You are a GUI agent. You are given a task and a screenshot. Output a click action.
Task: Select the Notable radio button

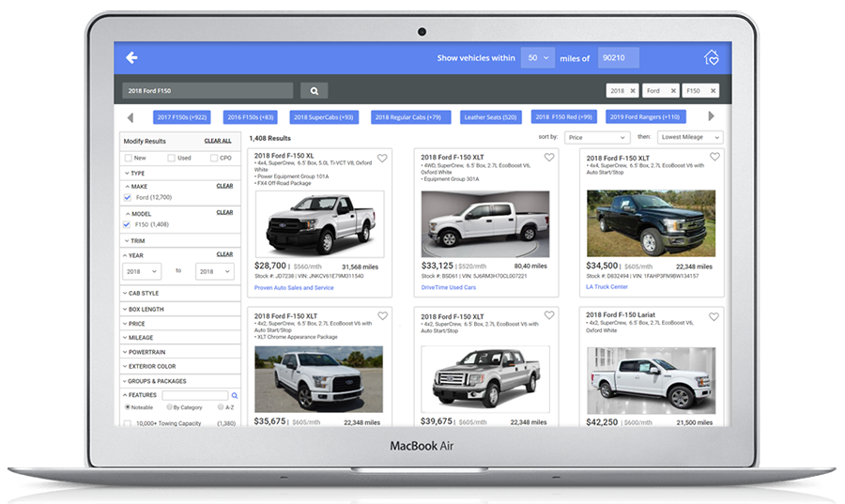pyautogui.click(x=128, y=407)
